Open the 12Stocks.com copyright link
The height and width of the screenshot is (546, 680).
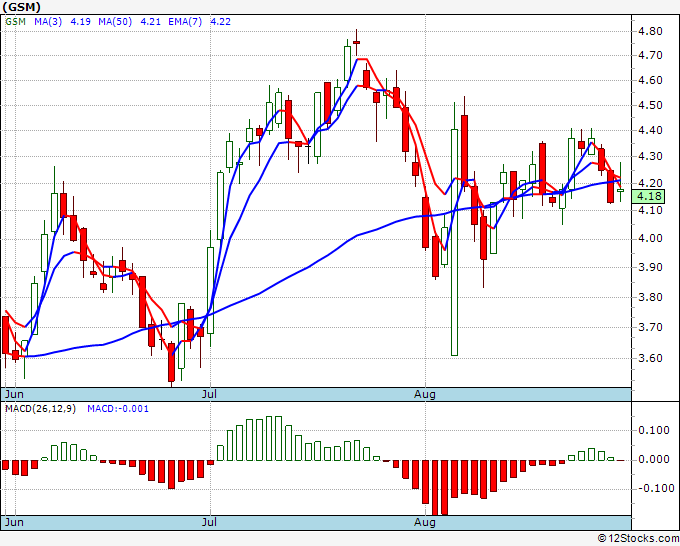pos(638,539)
